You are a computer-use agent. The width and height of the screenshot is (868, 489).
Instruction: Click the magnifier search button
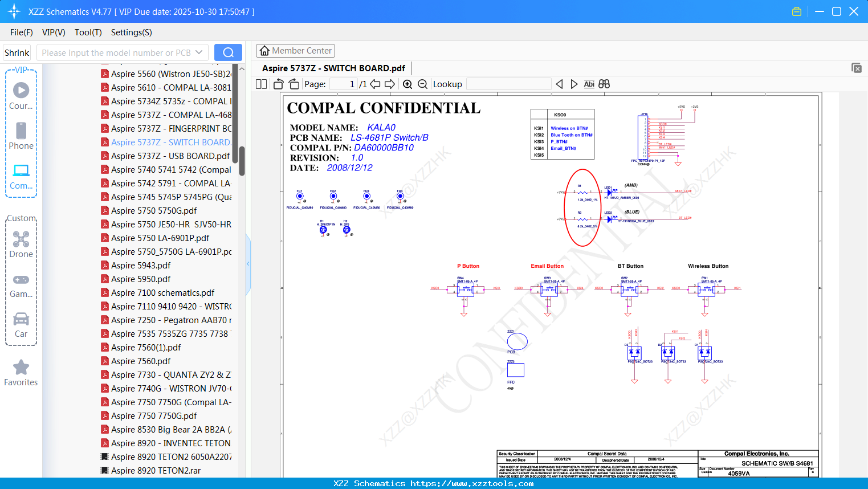tap(228, 52)
